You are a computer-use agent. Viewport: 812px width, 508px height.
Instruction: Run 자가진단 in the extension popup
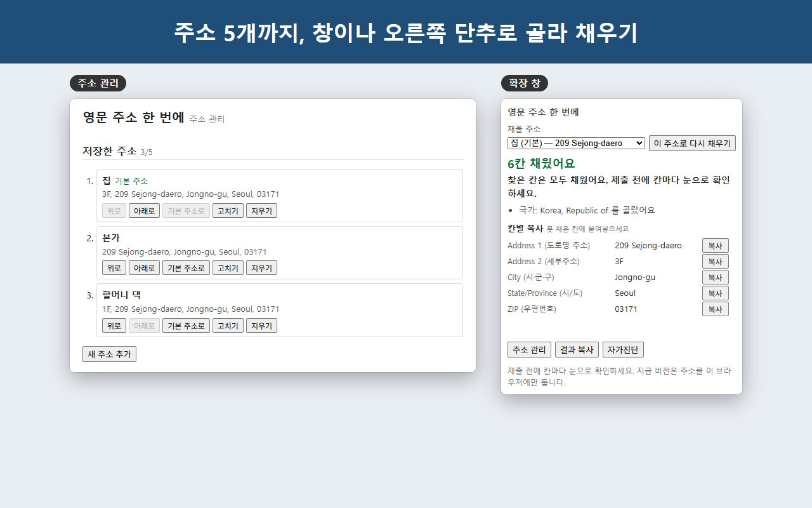pos(623,350)
